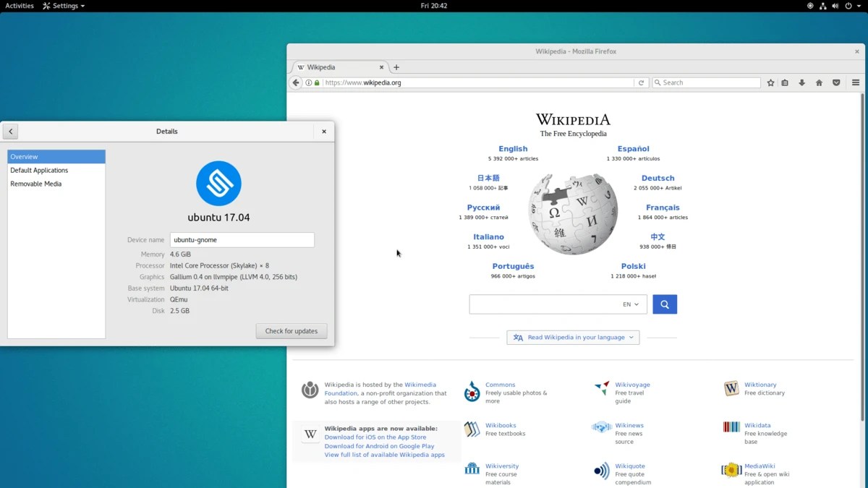Open the Firefox hamburger menu
The height and width of the screenshot is (488, 868).
coord(856,82)
